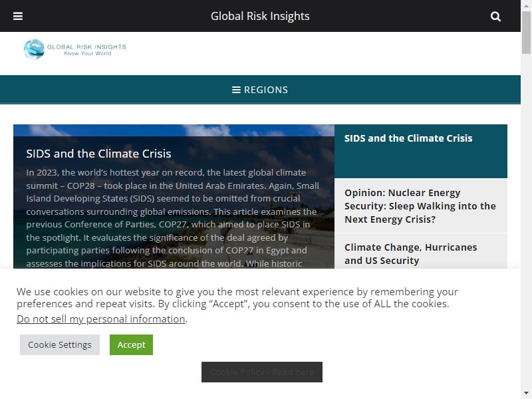
Task: Click the scrollbar up arrow
Action: 526,5
